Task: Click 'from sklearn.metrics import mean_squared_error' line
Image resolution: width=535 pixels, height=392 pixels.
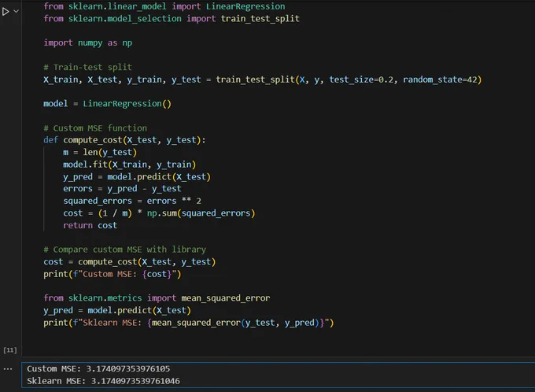Action: (x=157, y=298)
